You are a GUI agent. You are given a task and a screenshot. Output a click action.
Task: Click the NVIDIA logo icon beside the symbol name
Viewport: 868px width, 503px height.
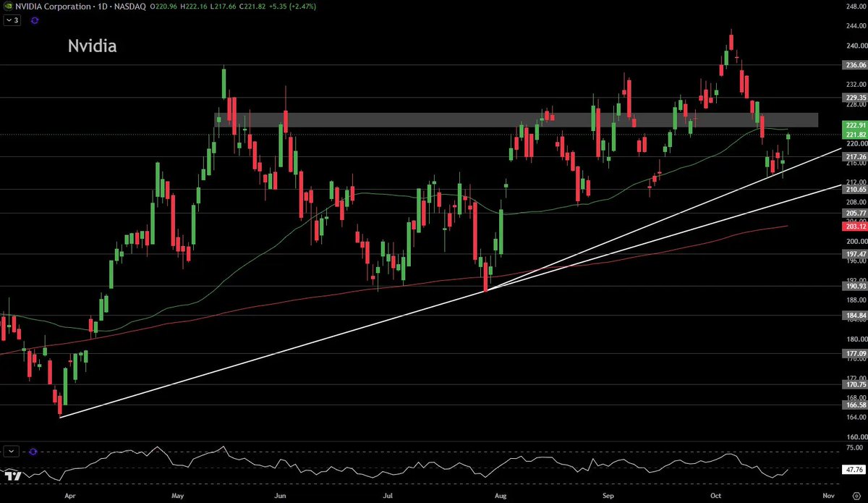8,5
